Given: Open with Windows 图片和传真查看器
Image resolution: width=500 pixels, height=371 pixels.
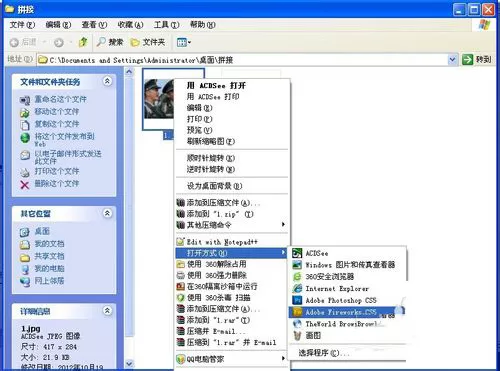Looking at the screenshot, I should point(347,265).
